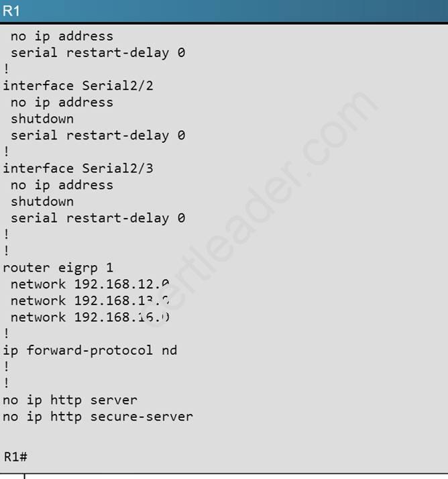The width and height of the screenshot is (448, 479).
Task: Click the topmost 'serial restart-delay 0' line
Action: (97, 52)
